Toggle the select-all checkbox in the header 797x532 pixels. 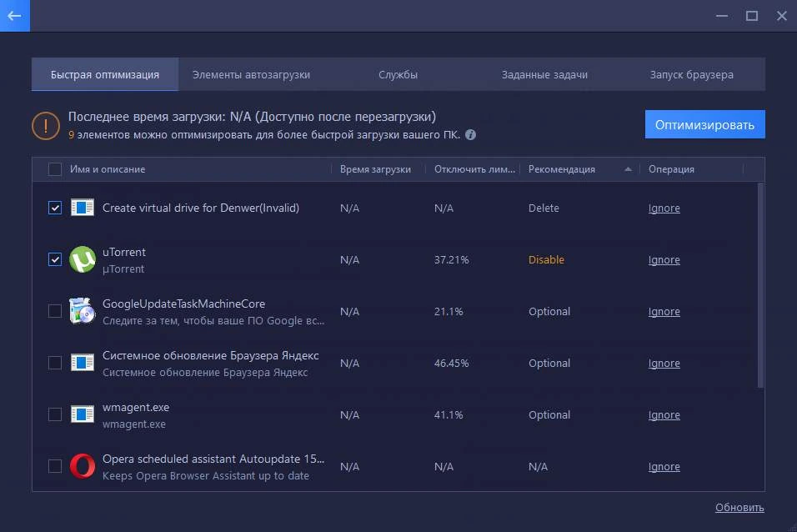pyautogui.click(x=55, y=169)
